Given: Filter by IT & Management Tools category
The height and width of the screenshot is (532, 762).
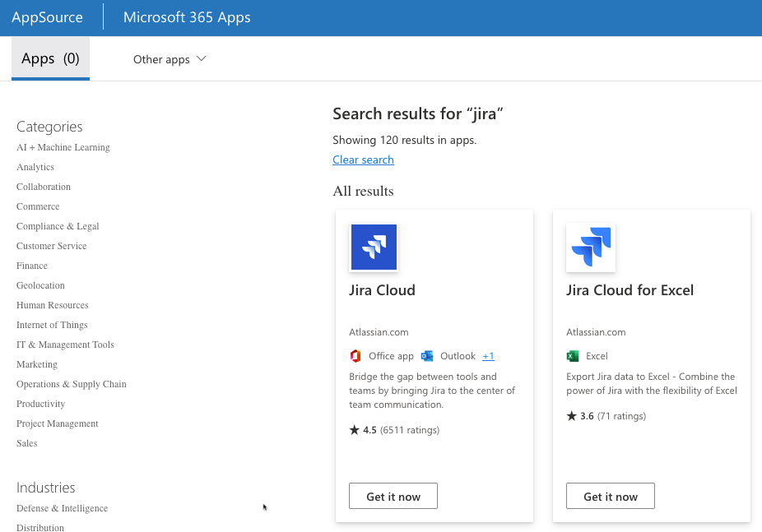Looking at the screenshot, I should click(x=65, y=345).
